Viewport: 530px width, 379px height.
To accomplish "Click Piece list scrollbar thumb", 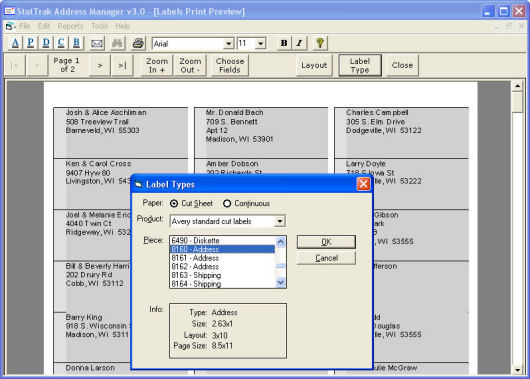I will [x=281, y=266].
